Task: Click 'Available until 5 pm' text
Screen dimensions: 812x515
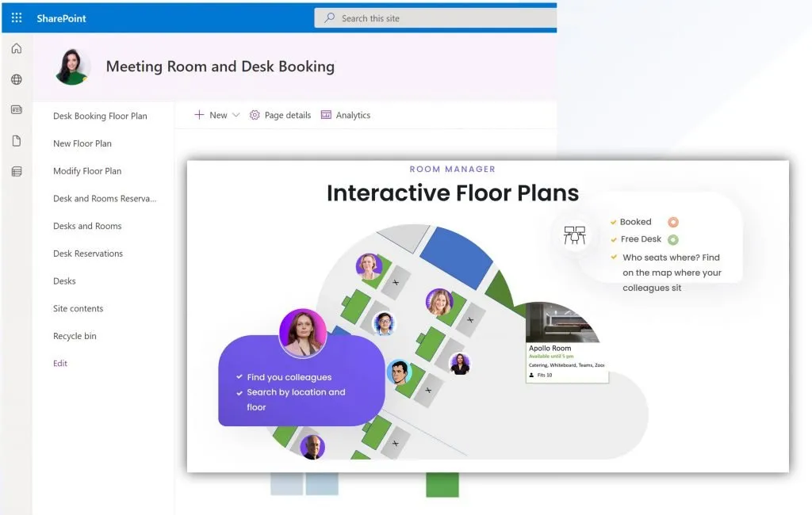Action: (x=551, y=357)
